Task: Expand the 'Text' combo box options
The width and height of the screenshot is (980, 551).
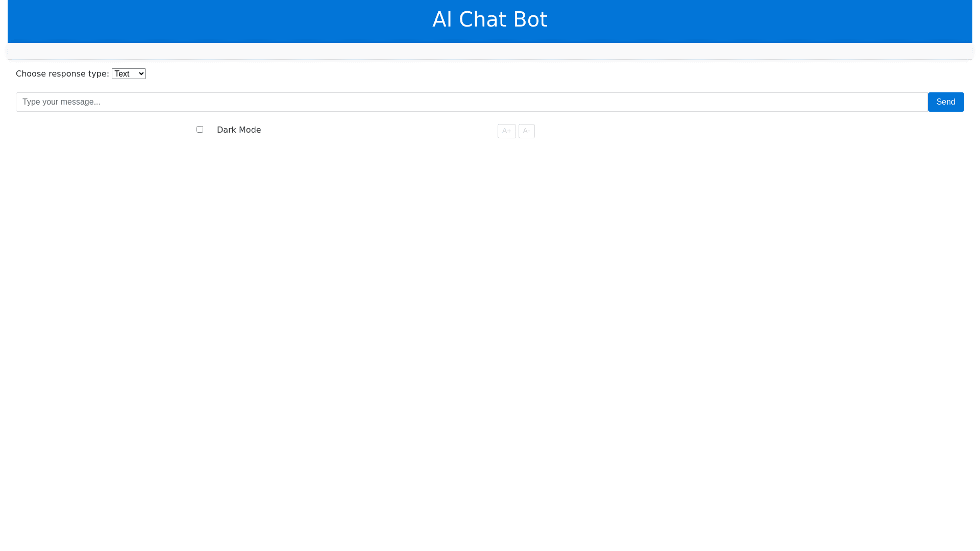Action: pos(129,74)
